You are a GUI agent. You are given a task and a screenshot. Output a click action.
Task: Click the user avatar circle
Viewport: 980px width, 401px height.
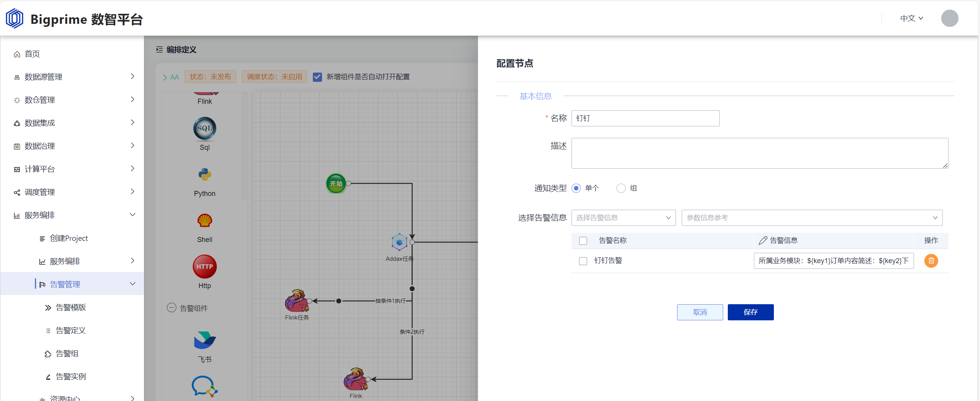[x=949, y=18]
